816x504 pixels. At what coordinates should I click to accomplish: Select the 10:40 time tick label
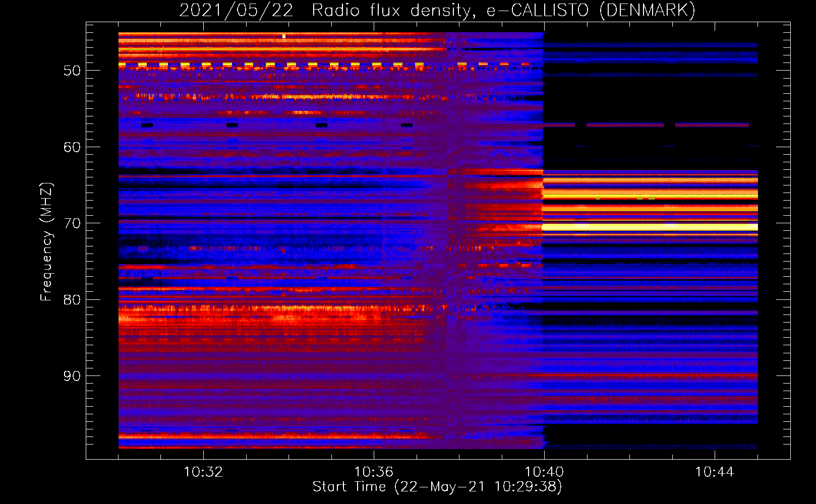click(x=544, y=472)
